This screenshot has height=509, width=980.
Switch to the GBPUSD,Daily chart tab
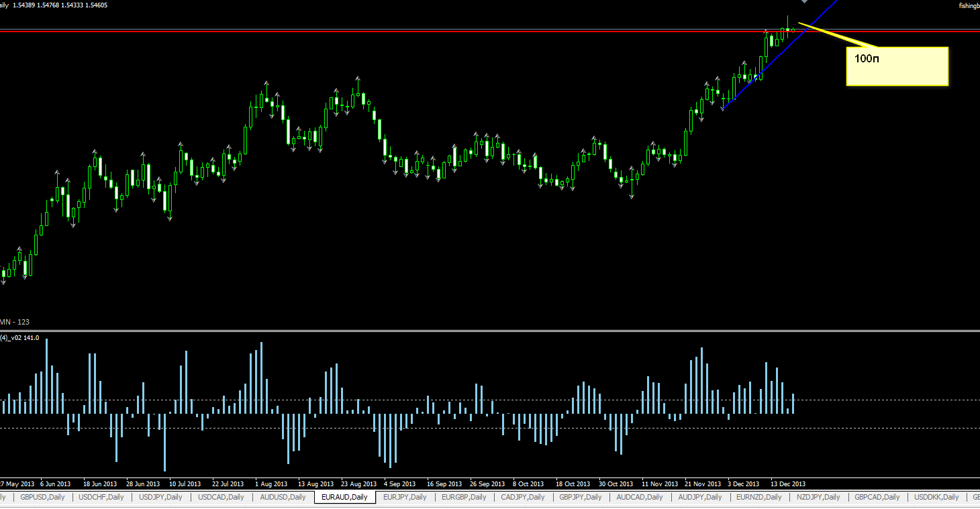point(43,497)
